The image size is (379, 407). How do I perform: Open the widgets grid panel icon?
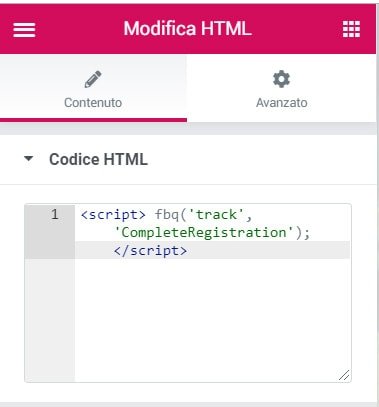pyautogui.click(x=351, y=29)
